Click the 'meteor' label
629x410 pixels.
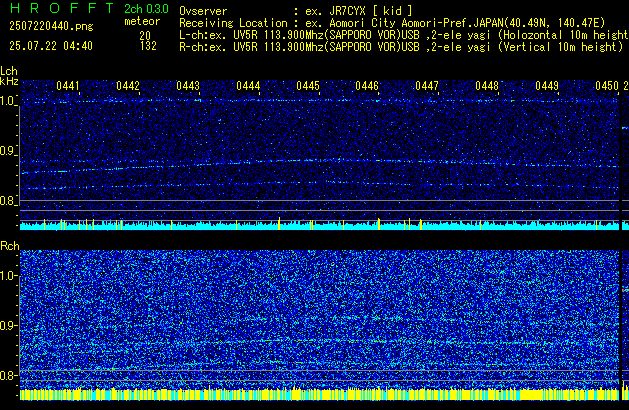(x=142, y=21)
